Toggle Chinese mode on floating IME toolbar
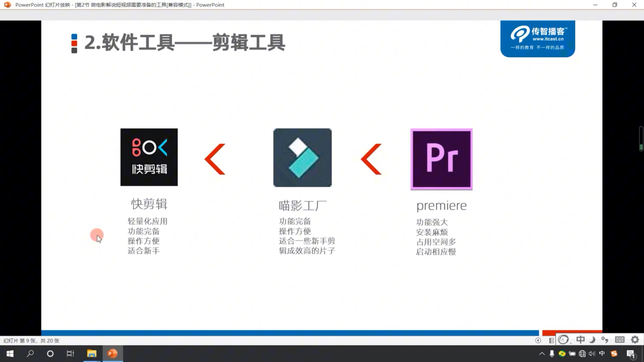Image resolution: width=644 pixels, height=362 pixels. tap(581, 340)
